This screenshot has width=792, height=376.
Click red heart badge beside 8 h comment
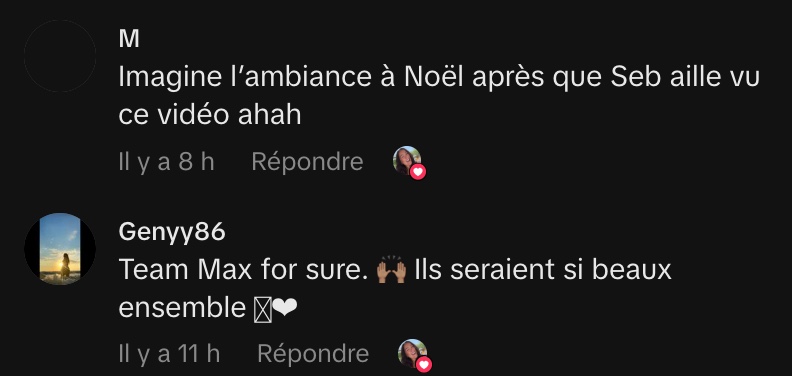418,172
